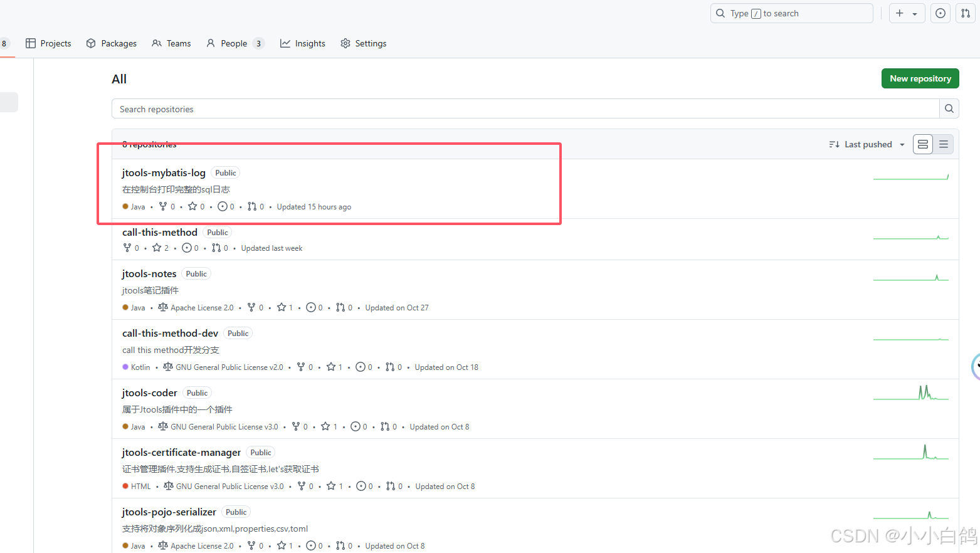Click the fork icon of jtools-notes
Image resolution: width=980 pixels, height=553 pixels.
coord(251,307)
